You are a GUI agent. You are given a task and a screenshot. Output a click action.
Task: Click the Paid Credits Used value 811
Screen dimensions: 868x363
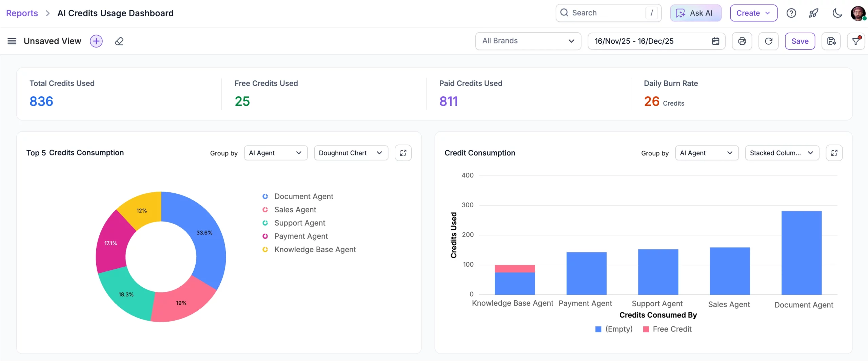449,101
